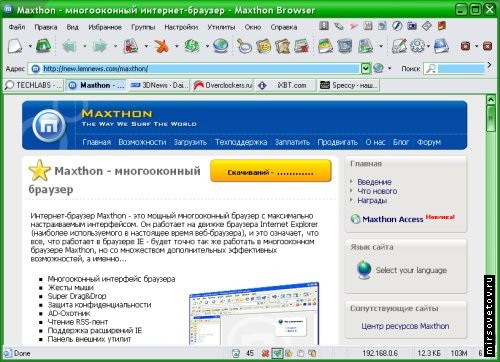Open Search with the magnifying glass icon
This screenshot has height=362, width=500.
pos(244,46)
